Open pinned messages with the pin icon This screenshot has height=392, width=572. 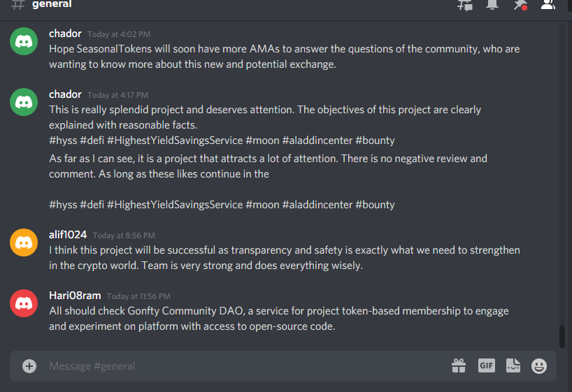point(520,5)
